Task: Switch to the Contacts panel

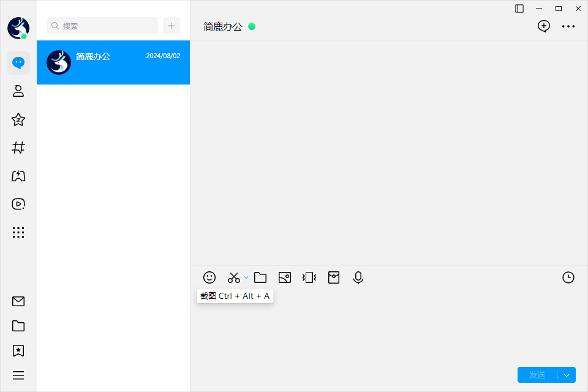Action: click(18, 91)
